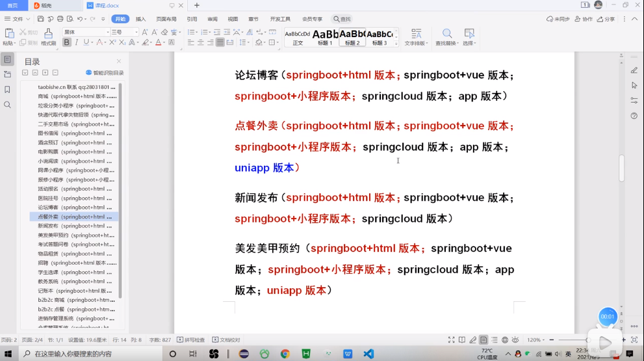The width and height of the screenshot is (644, 361).
Task: Click the Share (分享) icon at top right
Action: (x=606, y=20)
